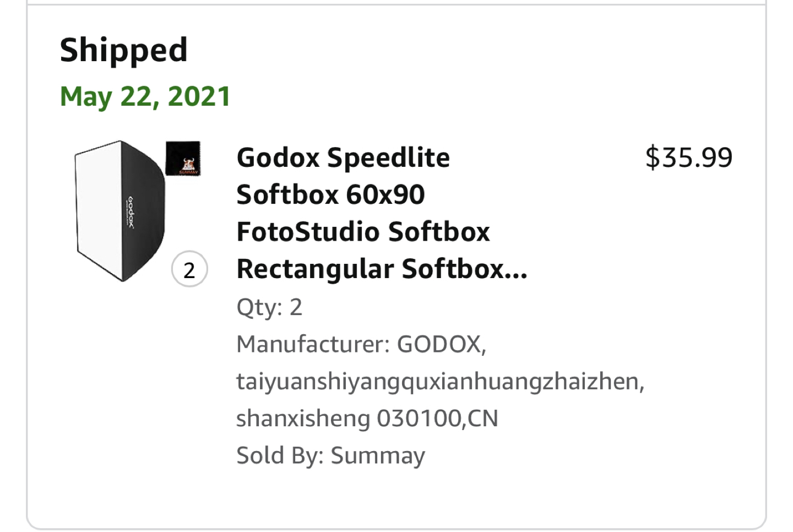Click the Summay cleaning cloth logo image
The height and width of the screenshot is (532, 793).
[x=183, y=159]
